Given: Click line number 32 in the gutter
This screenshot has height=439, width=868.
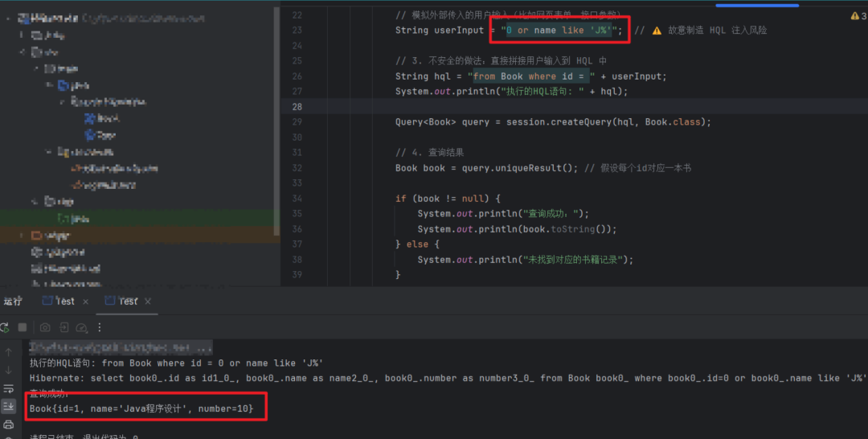Looking at the screenshot, I should (x=297, y=168).
